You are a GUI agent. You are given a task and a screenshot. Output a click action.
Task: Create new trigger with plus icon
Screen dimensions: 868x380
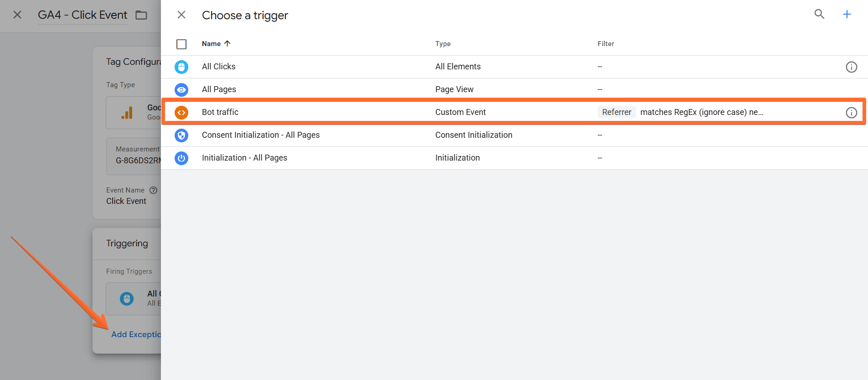(x=847, y=15)
